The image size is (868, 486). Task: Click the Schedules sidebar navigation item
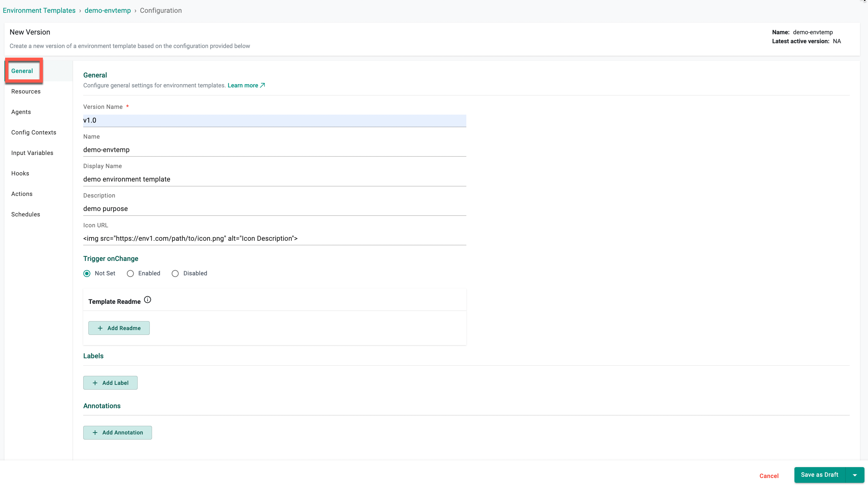point(26,214)
